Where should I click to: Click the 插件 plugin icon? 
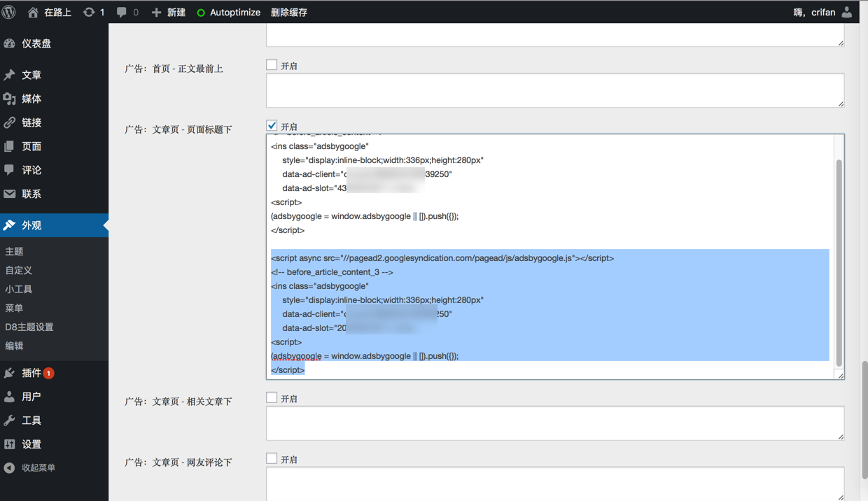coord(9,373)
